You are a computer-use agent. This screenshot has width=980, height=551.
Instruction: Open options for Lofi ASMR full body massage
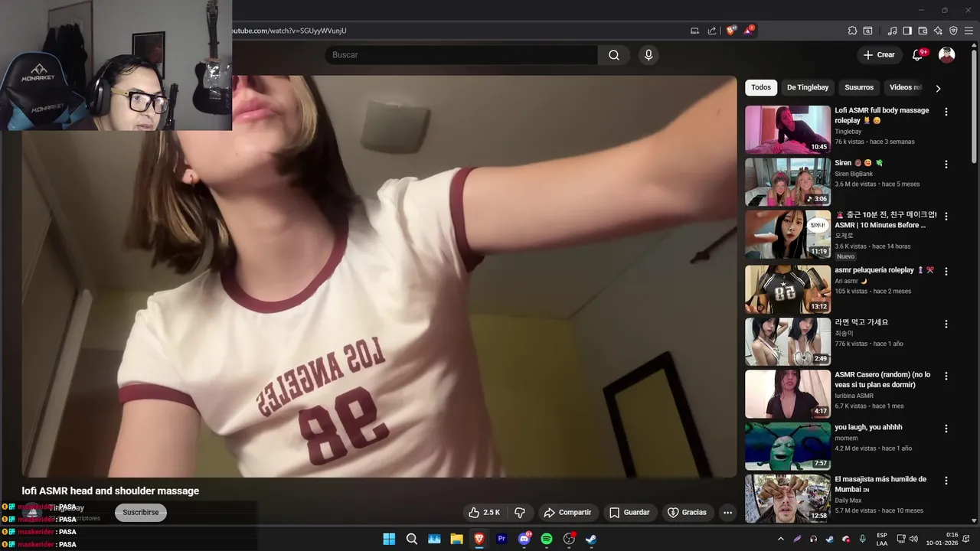tap(946, 112)
